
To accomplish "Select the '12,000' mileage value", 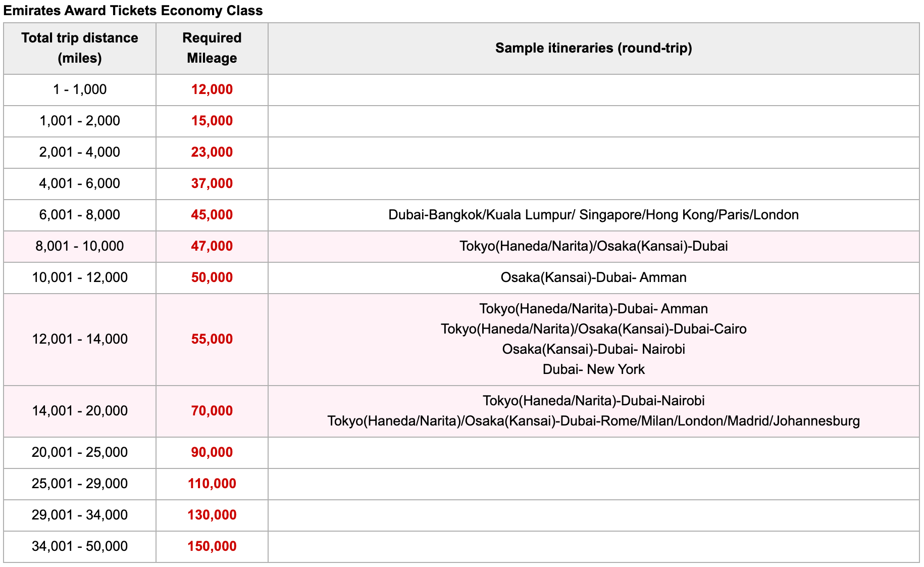I will [212, 89].
